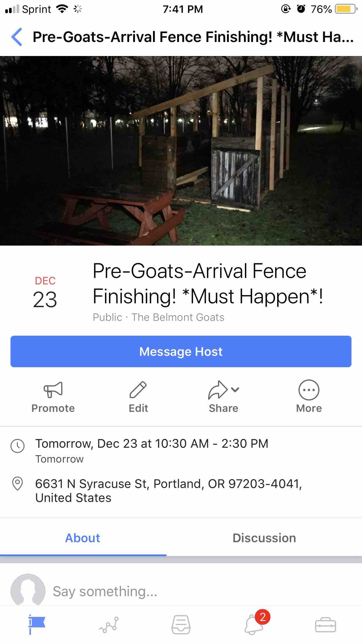
Task: Tap the back arrow in header
Action: [x=17, y=37]
